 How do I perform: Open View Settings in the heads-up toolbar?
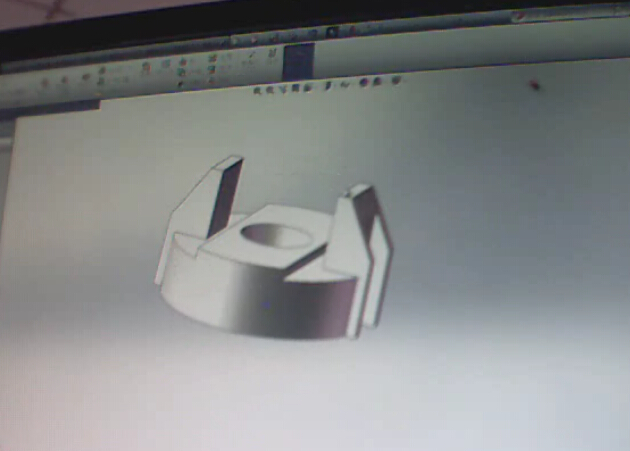tap(395, 82)
